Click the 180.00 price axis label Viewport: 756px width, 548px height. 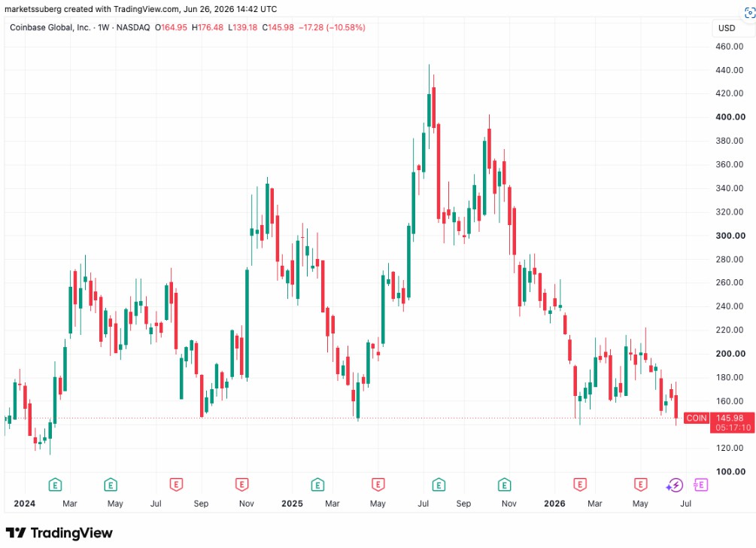730,377
